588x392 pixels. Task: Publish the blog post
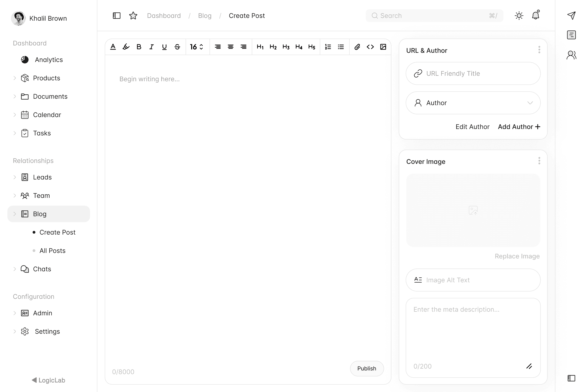(x=367, y=369)
